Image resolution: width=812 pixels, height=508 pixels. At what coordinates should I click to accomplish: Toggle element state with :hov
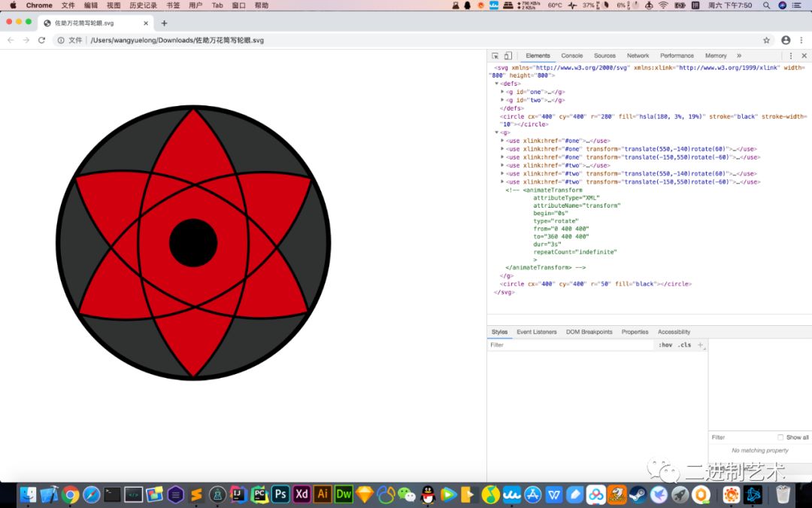coord(665,345)
